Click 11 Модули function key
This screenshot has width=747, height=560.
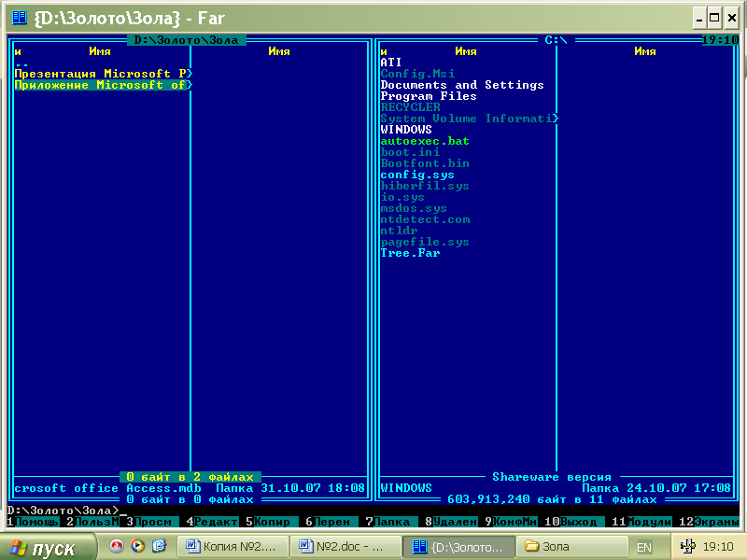pos(641,522)
